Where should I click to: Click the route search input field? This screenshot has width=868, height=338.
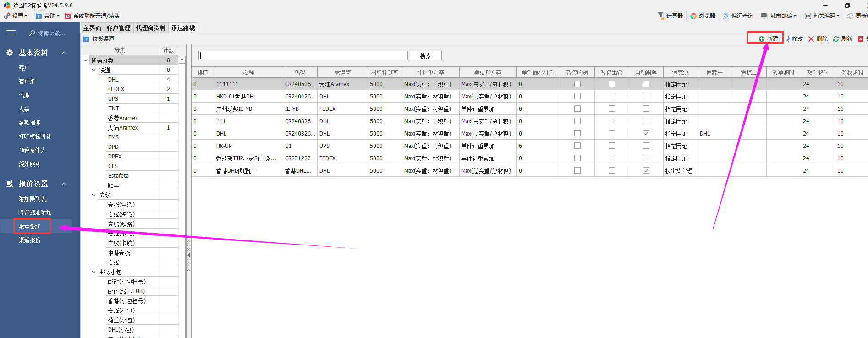pos(302,55)
